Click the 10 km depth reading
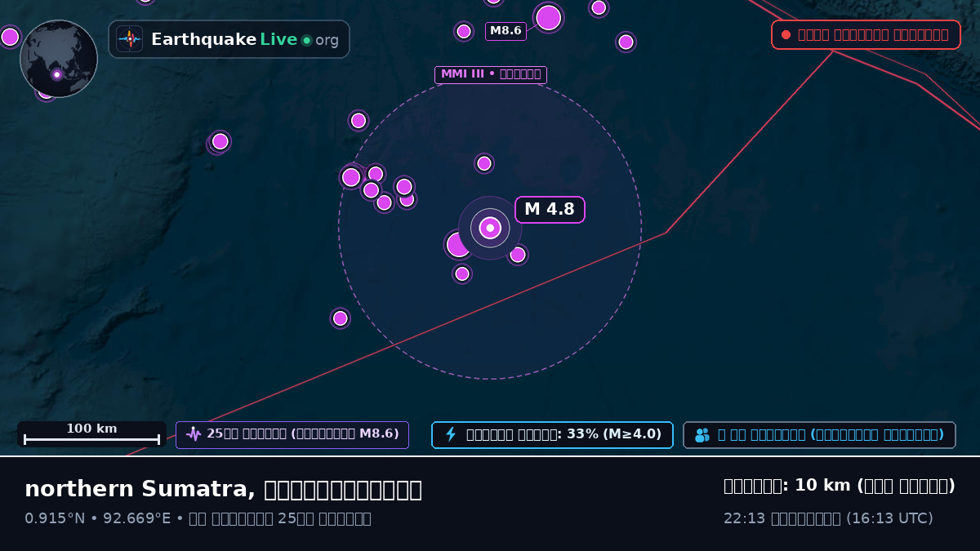980x551 pixels. 840,486
